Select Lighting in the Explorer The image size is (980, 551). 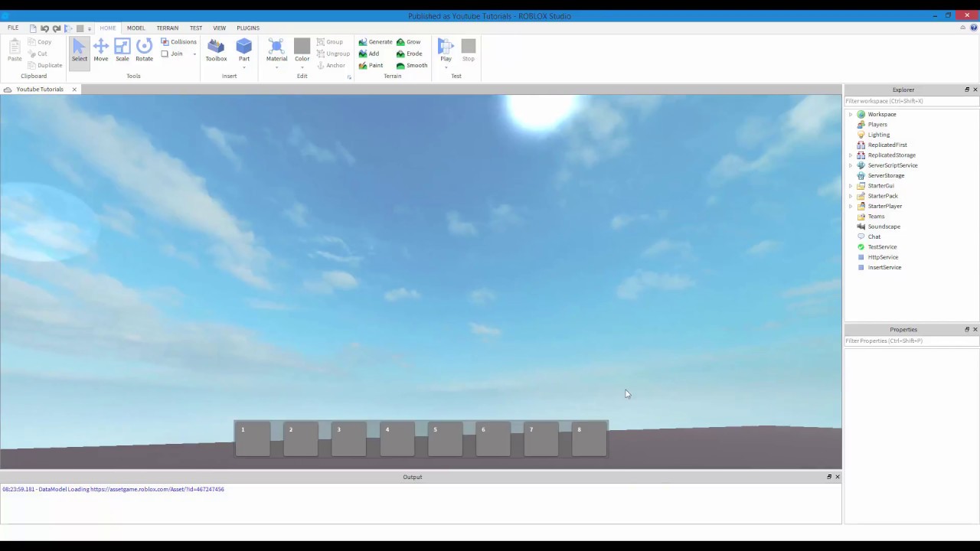coord(879,135)
